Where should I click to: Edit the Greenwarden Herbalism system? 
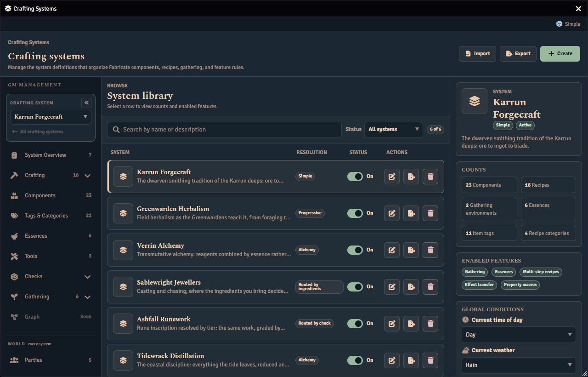pos(391,213)
